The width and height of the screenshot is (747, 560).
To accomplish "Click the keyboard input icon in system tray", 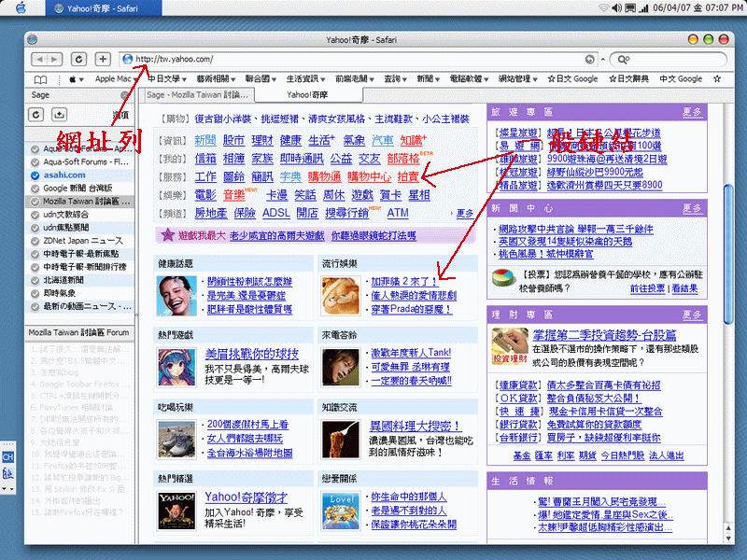I will (x=629, y=7).
